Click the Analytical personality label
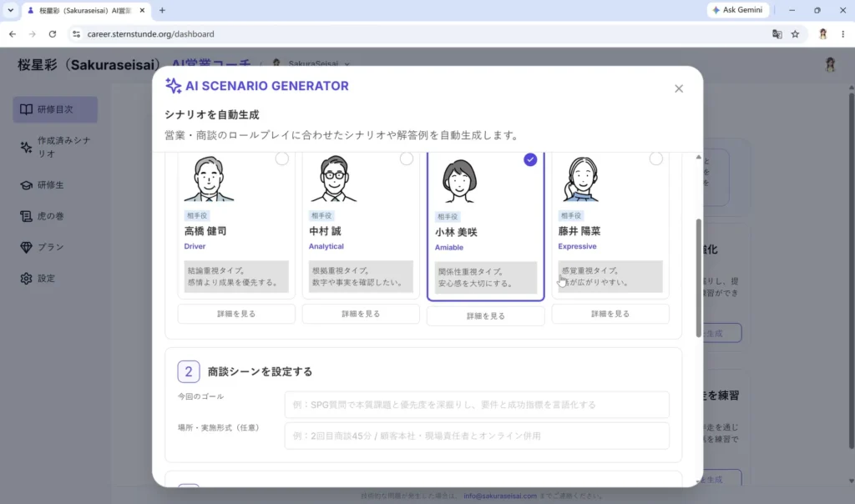Screen dimensions: 855x504 pos(326,246)
